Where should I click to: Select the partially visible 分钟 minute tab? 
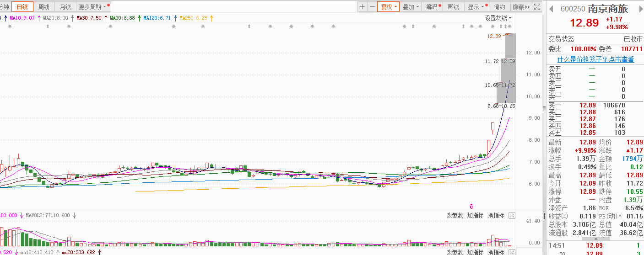(x=5, y=7)
